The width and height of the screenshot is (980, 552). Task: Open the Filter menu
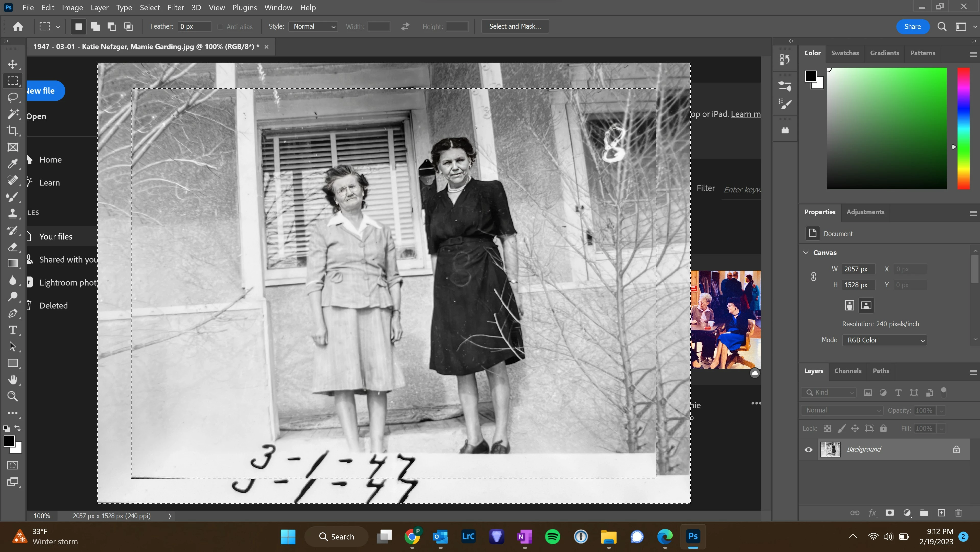point(175,8)
